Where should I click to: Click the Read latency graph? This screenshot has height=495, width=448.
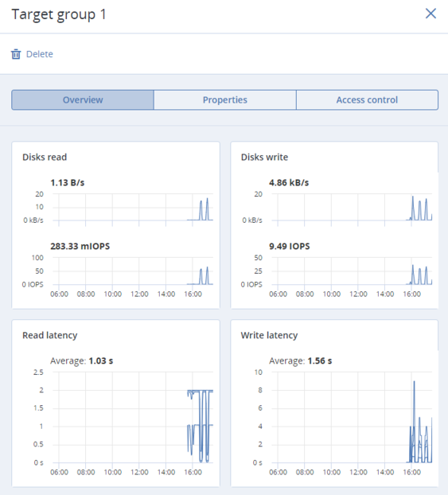(x=133, y=417)
